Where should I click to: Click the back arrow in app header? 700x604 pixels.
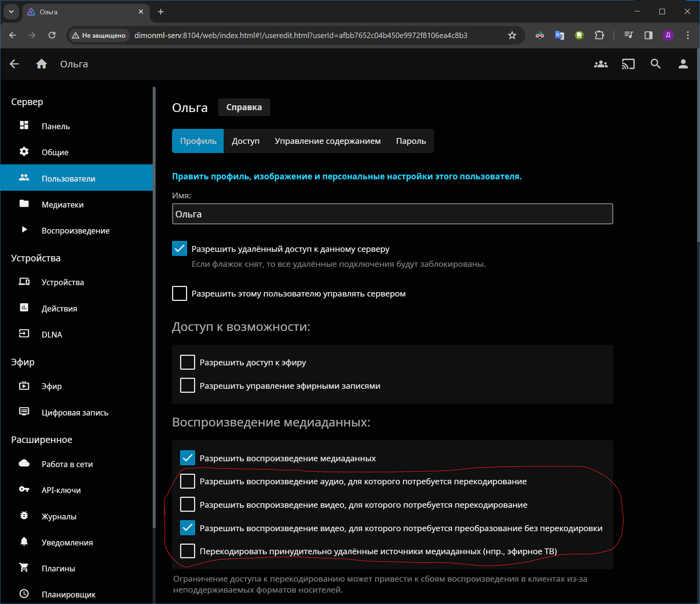click(x=14, y=64)
